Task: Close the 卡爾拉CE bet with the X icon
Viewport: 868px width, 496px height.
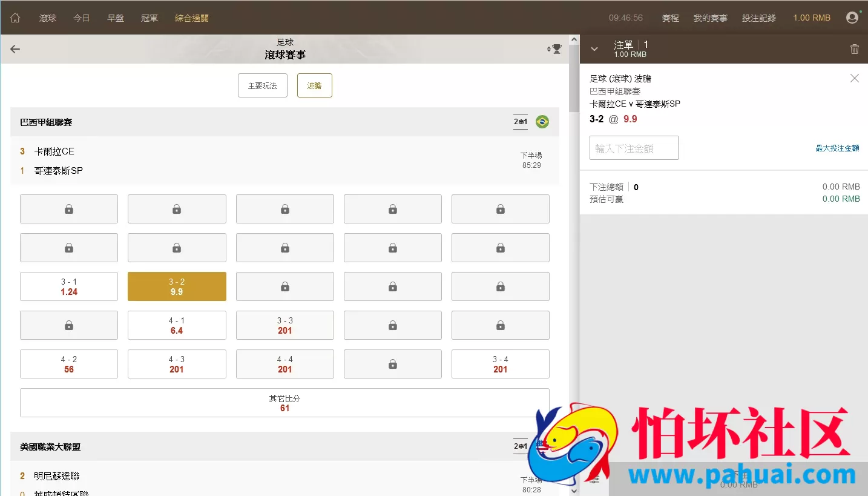Action: [x=854, y=78]
